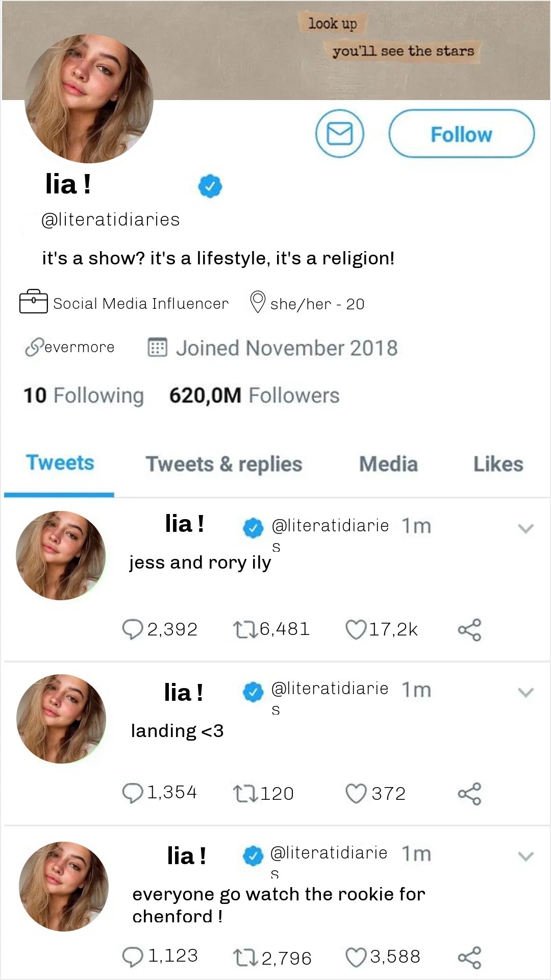Switch to the Media tab

388,464
